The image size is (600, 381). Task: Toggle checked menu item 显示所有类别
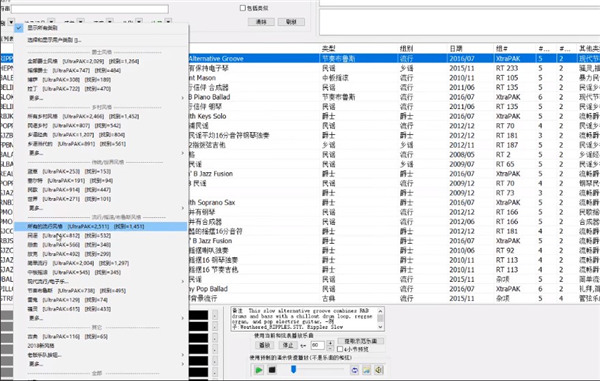(x=101, y=28)
